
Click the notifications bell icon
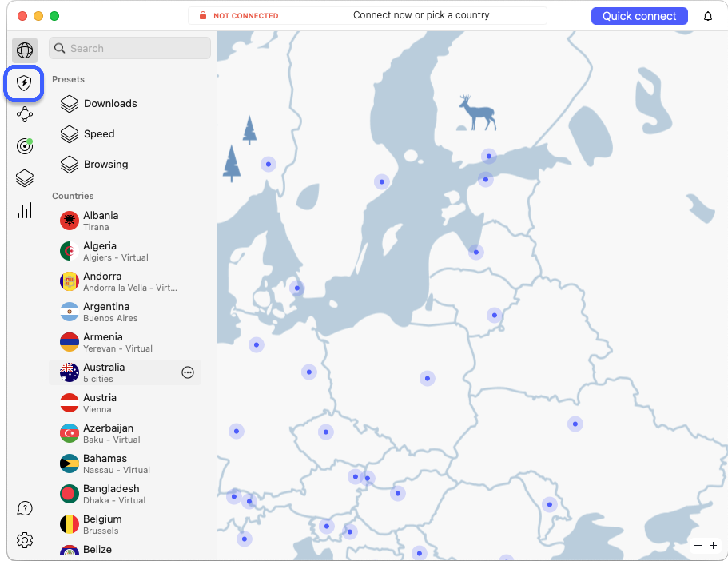[708, 16]
